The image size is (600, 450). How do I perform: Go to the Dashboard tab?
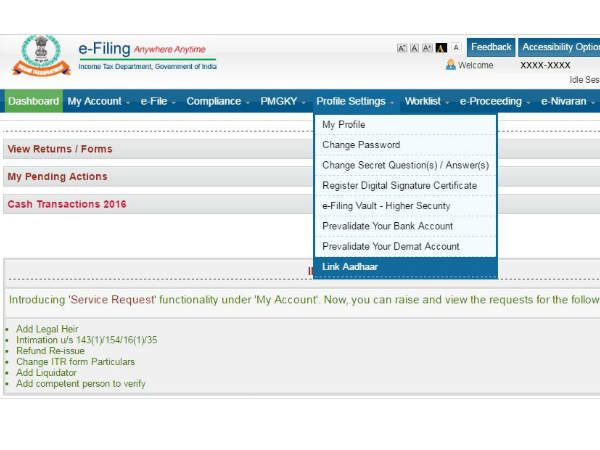click(x=33, y=101)
